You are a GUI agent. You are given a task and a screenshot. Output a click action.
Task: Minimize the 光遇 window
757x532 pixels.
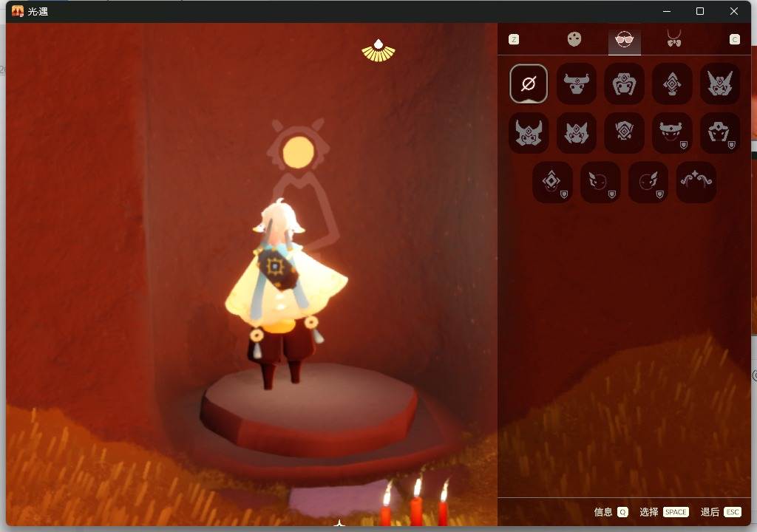pyautogui.click(x=667, y=11)
